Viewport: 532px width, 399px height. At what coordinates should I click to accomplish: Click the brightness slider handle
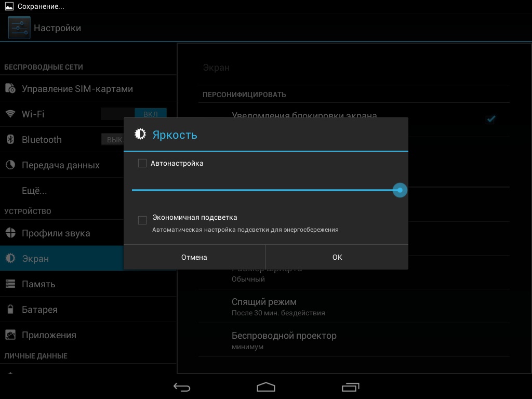tap(400, 190)
